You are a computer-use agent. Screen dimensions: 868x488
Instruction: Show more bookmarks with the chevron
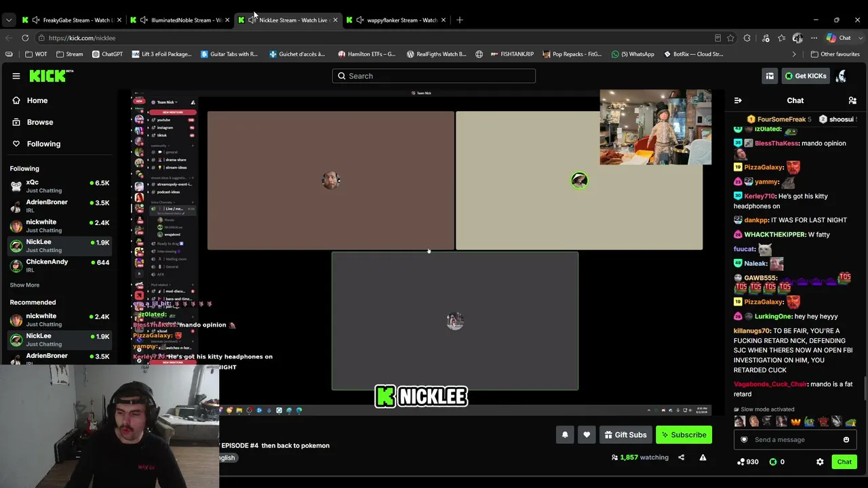coord(794,54)
